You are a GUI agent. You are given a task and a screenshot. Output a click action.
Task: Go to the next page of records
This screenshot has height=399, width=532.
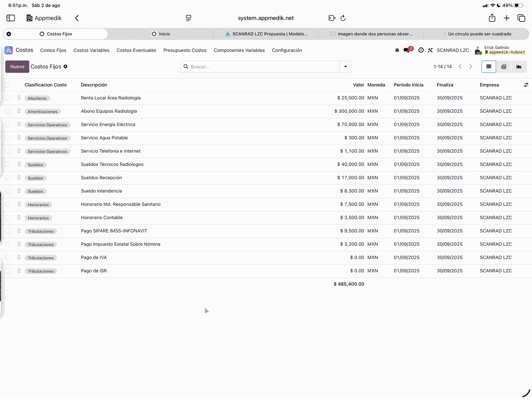tap(470, 66)
